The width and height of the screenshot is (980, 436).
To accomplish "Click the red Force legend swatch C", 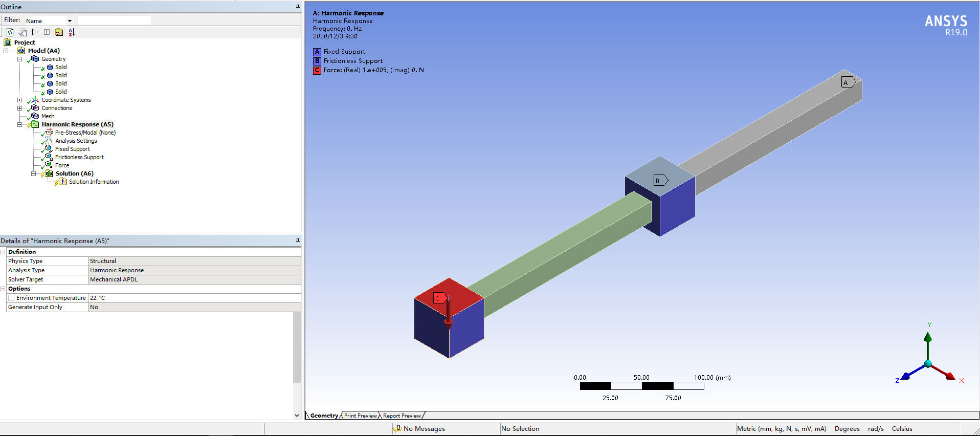I will pos(317,70).
